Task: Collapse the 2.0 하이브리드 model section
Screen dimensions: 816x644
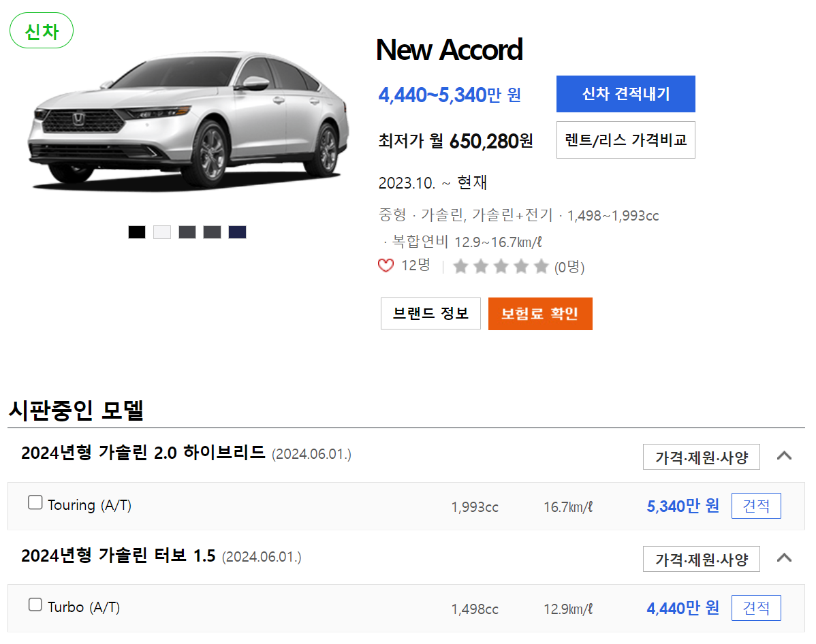Action: click(784, 456)
